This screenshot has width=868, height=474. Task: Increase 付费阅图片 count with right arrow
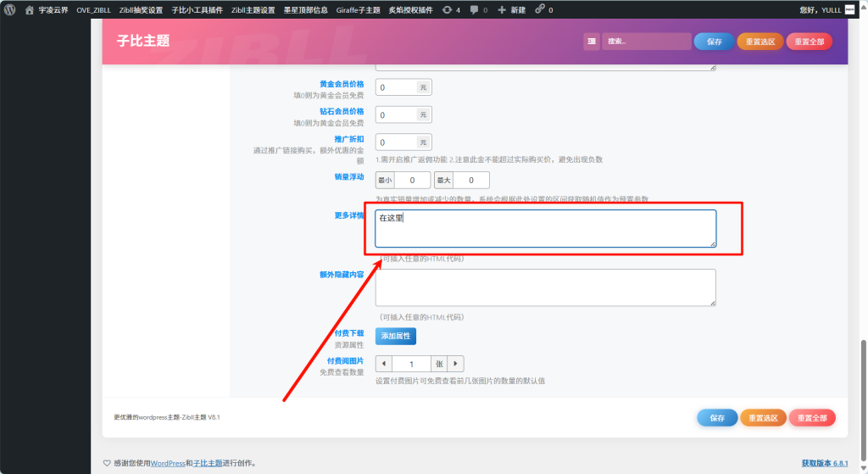(x=455, y=364)
